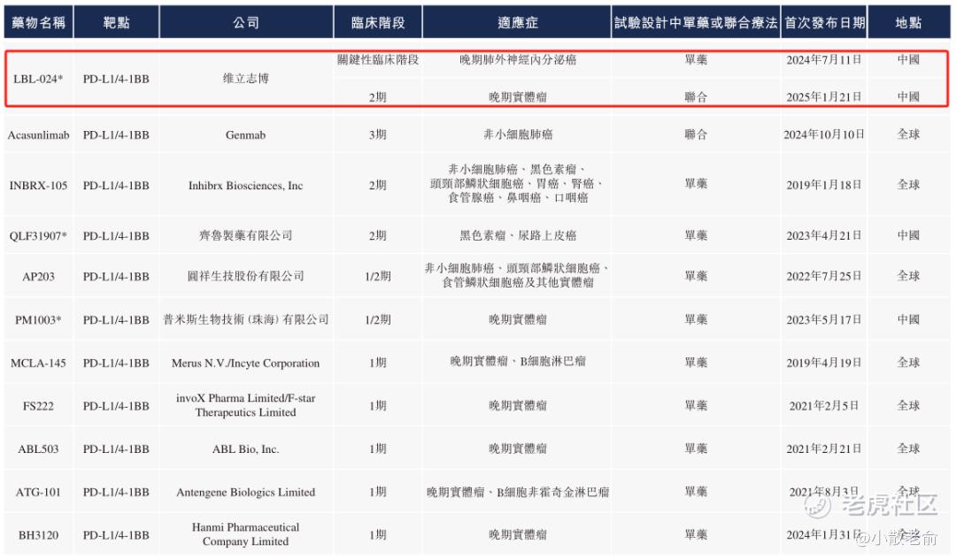Select the 维立志博 company cell
956x560 pixels.
(x=246, y=79)
